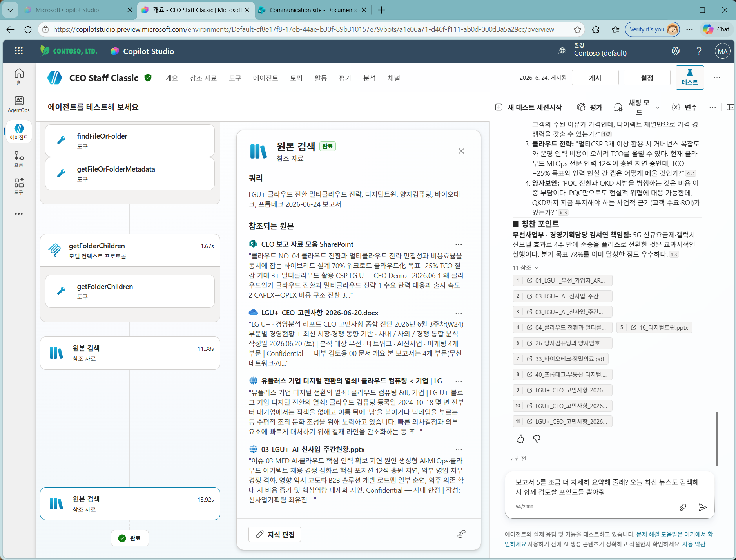Click the chat pane vertical scrollbar
The width and height of the screenshot is (736, 560).
coord(717,439)
